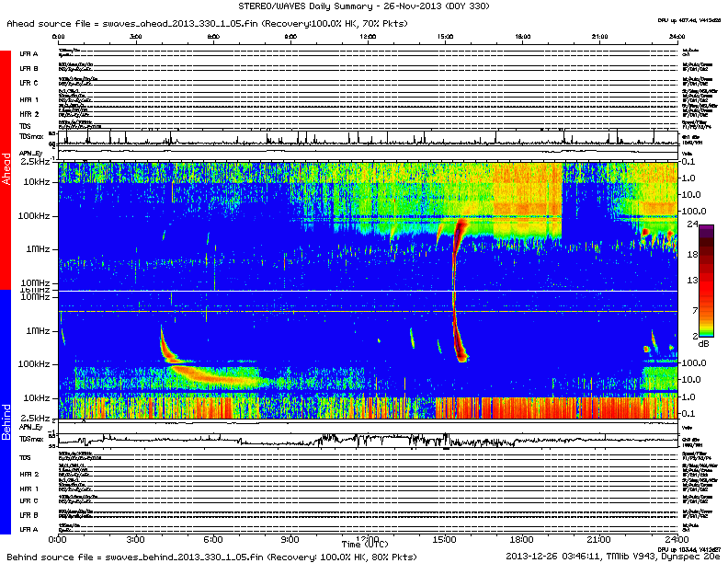Image resolution: width=728 pixels, height=563 pixels.
Task: Click the 12:00 tick on top time axis
Action: (x=369, y=35)
